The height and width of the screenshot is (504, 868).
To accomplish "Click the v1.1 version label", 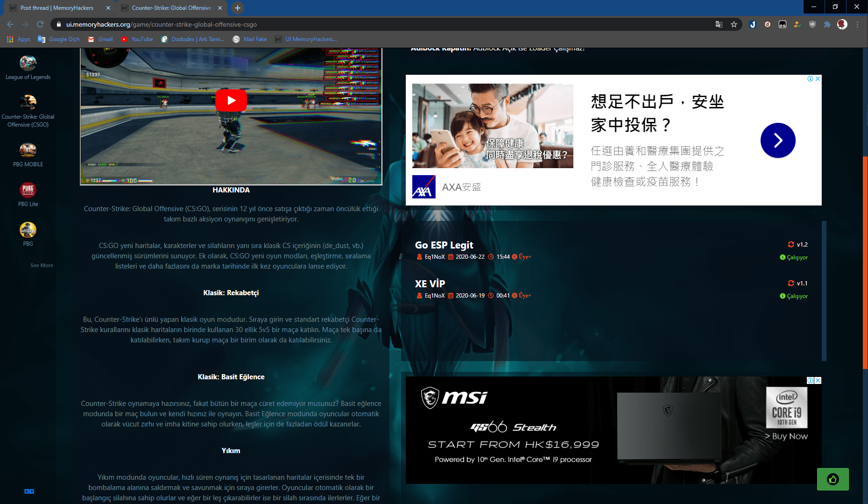I will [x=802, y=284].
